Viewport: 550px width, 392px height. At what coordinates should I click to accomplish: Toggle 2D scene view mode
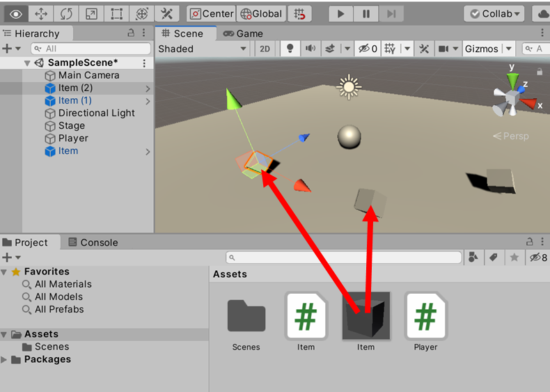[265, 49]
